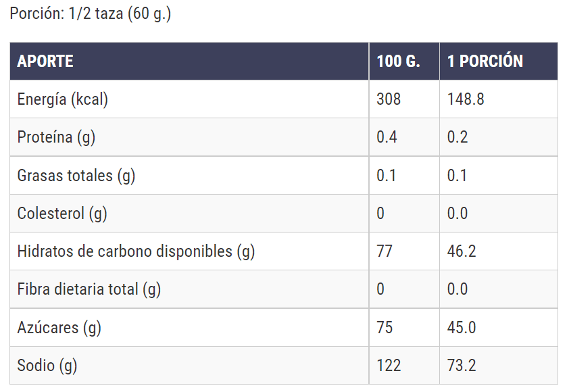Click the '1 PORCIÓN' column header
Viewport: 569px width, 392px height.
485,61
